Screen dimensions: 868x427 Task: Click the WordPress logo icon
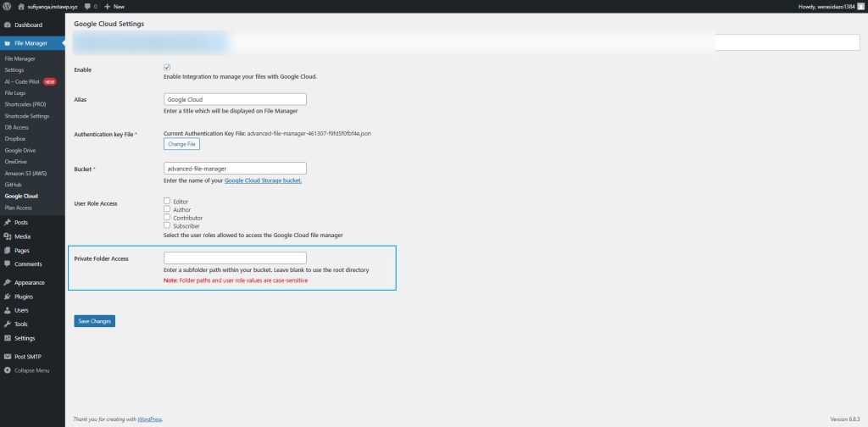pyautogui.click(x=8, y=6)
